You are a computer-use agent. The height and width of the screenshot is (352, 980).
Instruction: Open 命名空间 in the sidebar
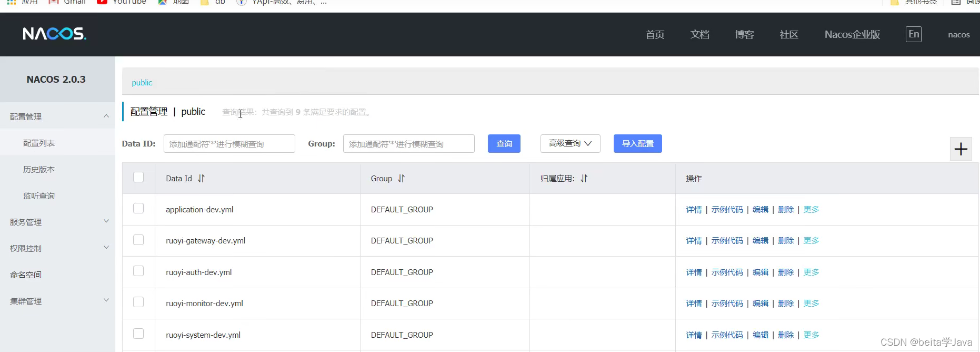pos(26,275)
